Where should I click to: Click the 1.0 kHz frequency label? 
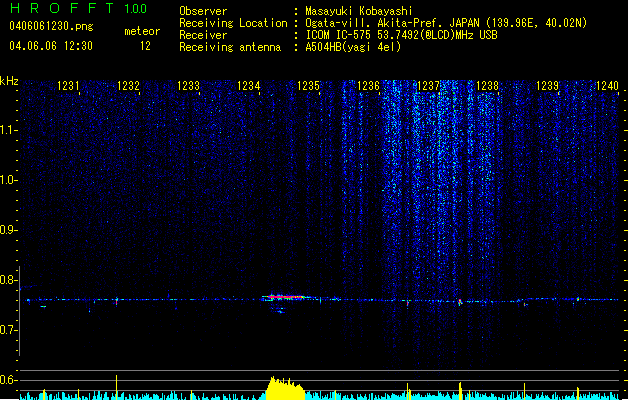tap(8, 180)
